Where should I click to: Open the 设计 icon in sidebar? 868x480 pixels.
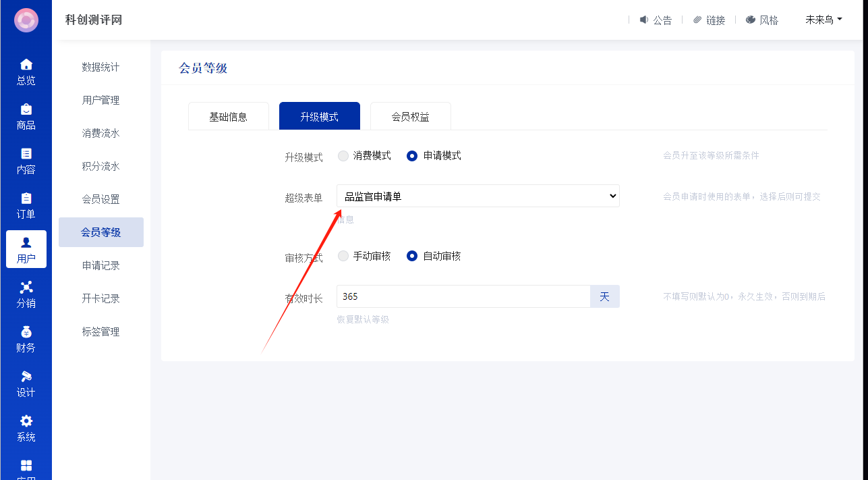26,377
